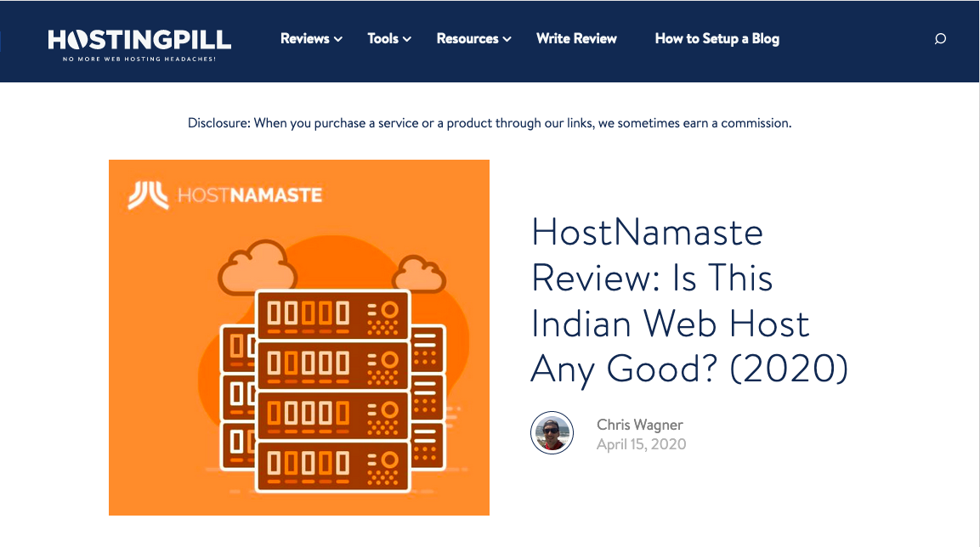Click the HostingPill logo

click(x=139, y=44)
